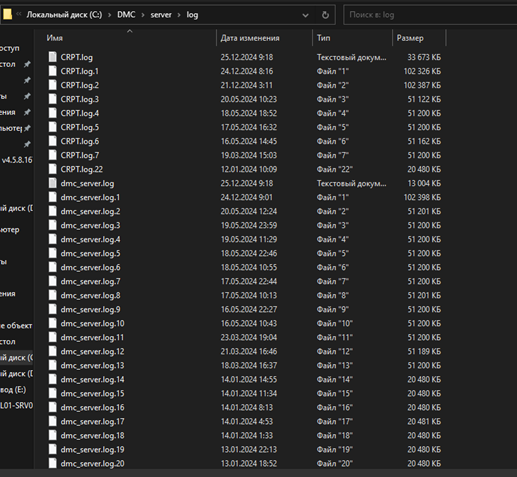Sort by Размер column header
The width and height of the screenshot is (517, 477).
(x=410, y=38)
